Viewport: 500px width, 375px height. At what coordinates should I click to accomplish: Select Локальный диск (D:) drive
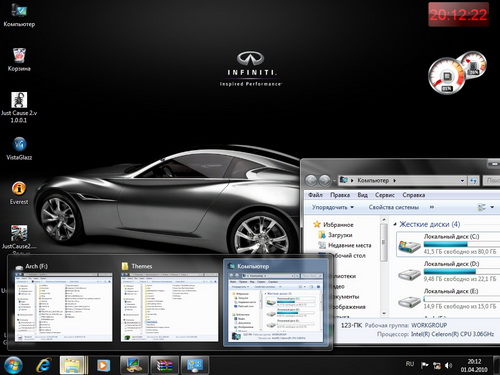point(448,272)
